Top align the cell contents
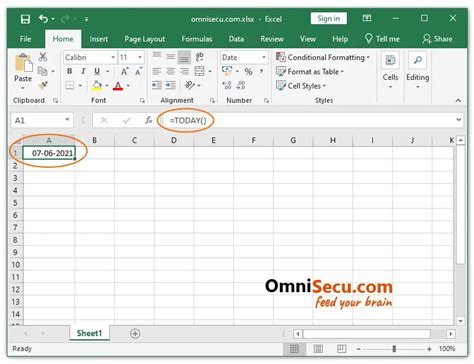This screenshot has height=364, width=474. click(x=157, y=56)
